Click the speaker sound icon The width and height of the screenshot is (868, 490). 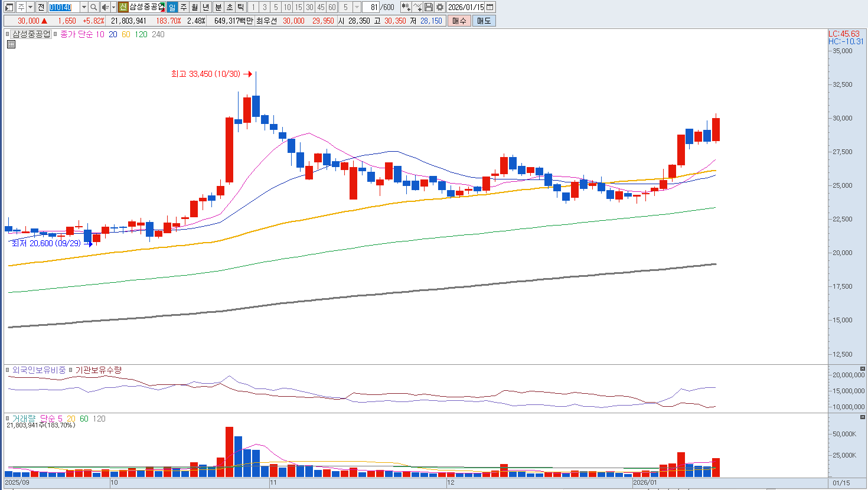(x=105, y=7)
